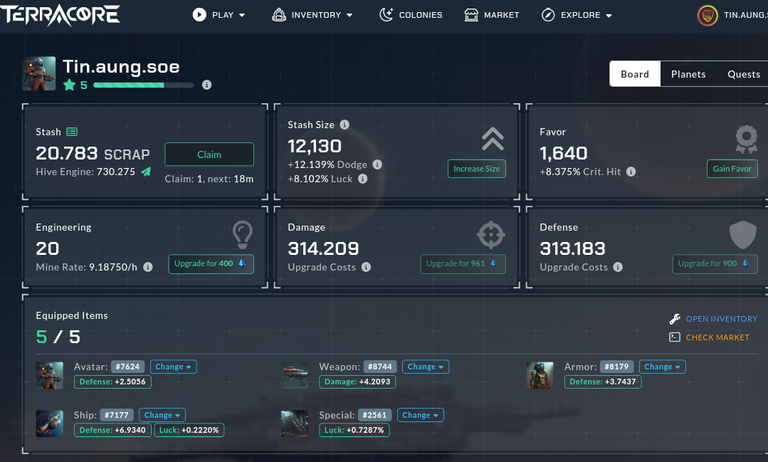Select the Board tab
768x462 pixels.
(635, 74)
